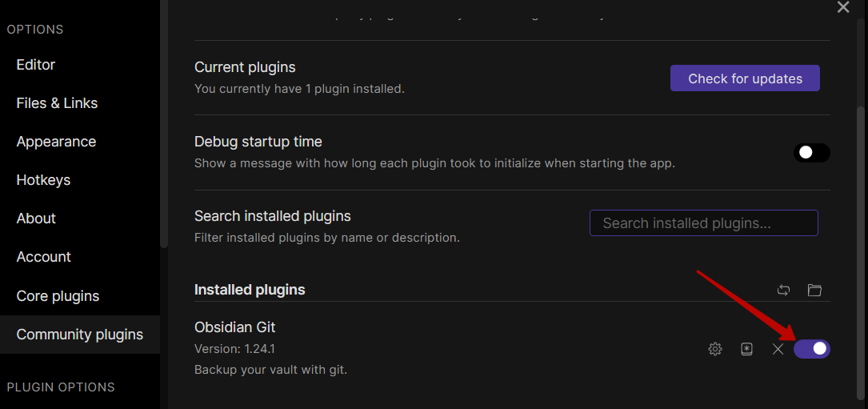
Task: Show the About section
Action: [36, 219]
